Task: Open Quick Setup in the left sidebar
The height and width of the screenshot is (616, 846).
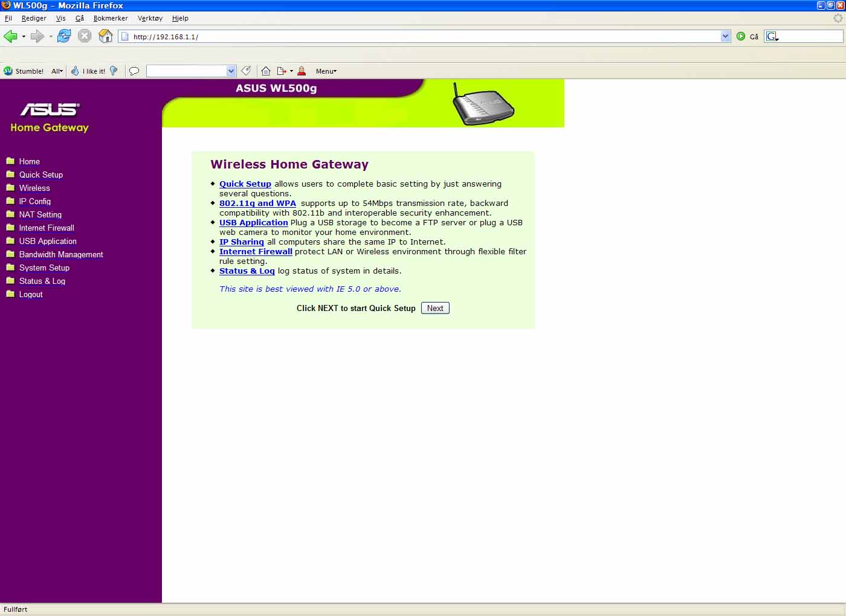Action: (x=41, y=175)
